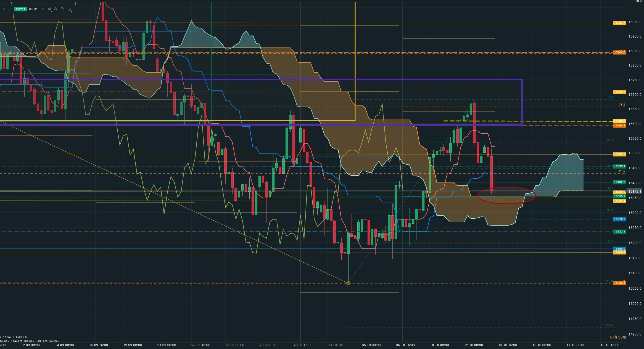Click the green 15455.7 price level label

pyautogui.click(x=619, y=166)
